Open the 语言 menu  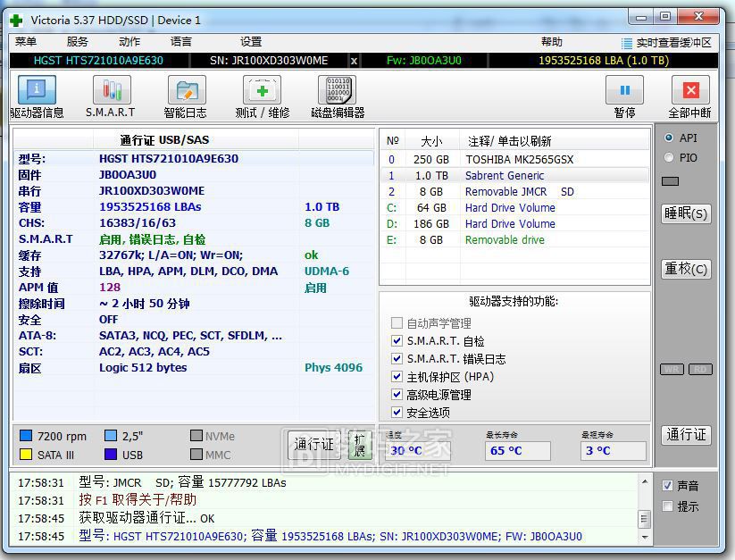pyautogui.click(x=181, y=42)
